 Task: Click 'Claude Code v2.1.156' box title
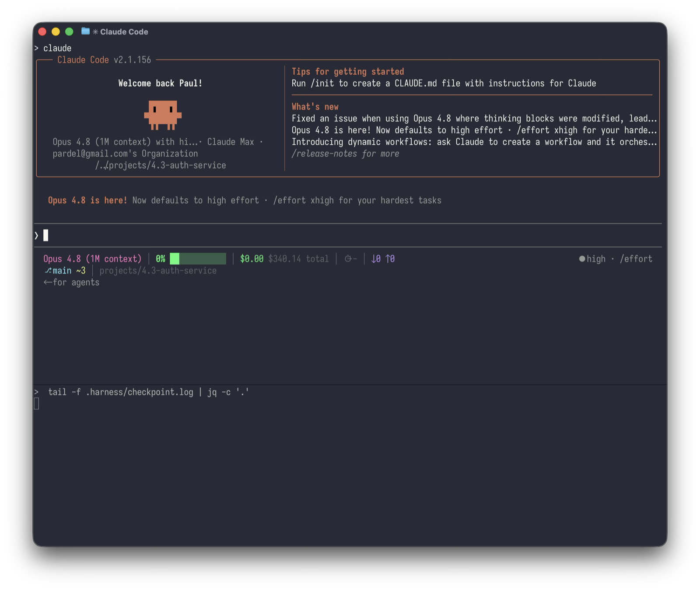click(104, 60)
